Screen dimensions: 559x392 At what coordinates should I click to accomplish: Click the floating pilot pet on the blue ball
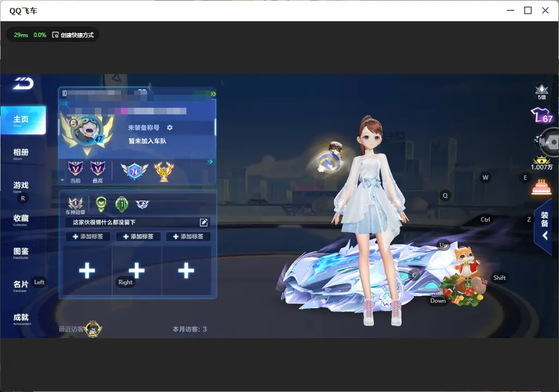[330, 157]
